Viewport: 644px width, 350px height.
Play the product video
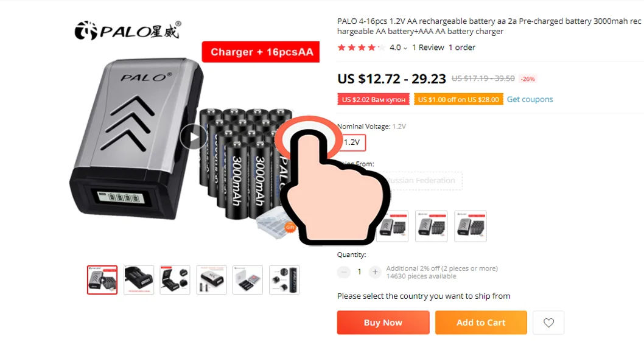[x=194, y=137]
